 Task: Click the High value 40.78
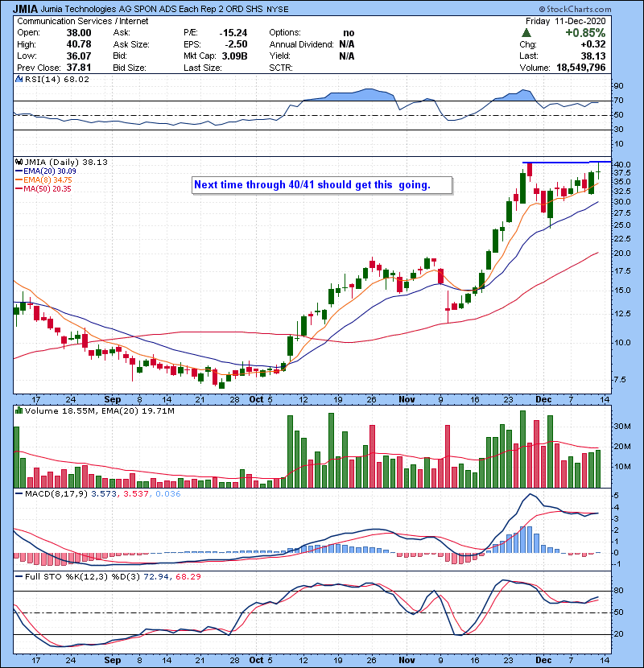tap(79, 44)
